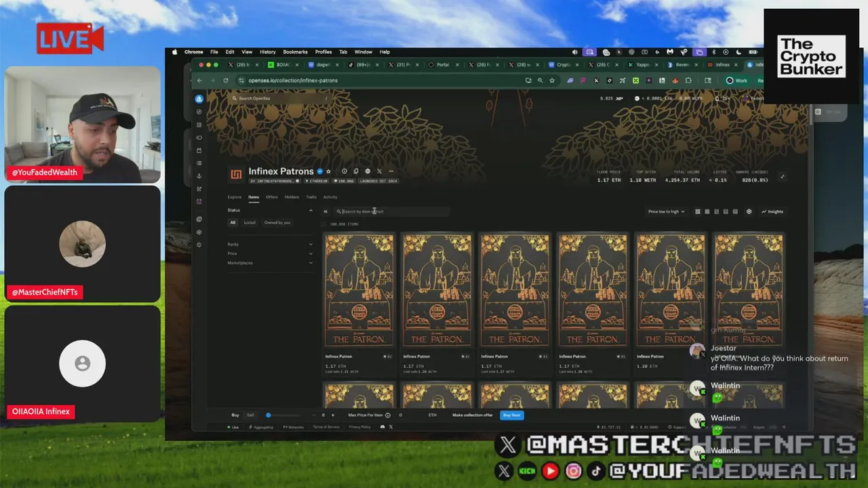
Task: Reload the page in Chrome
Action: coord(226,80)
